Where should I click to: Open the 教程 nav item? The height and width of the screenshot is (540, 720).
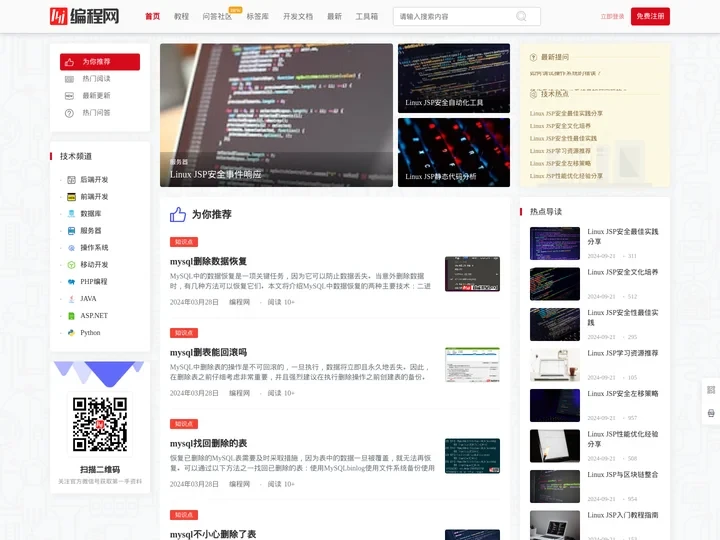(181, 17)
